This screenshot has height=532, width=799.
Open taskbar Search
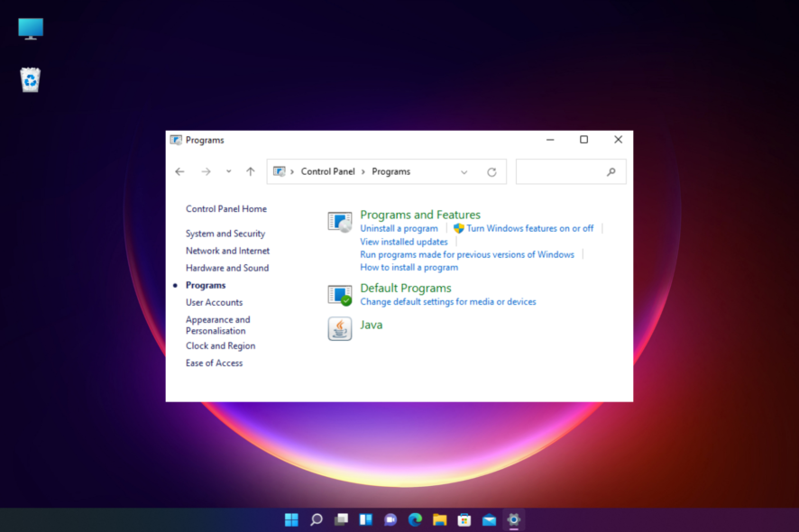[317, 519]
